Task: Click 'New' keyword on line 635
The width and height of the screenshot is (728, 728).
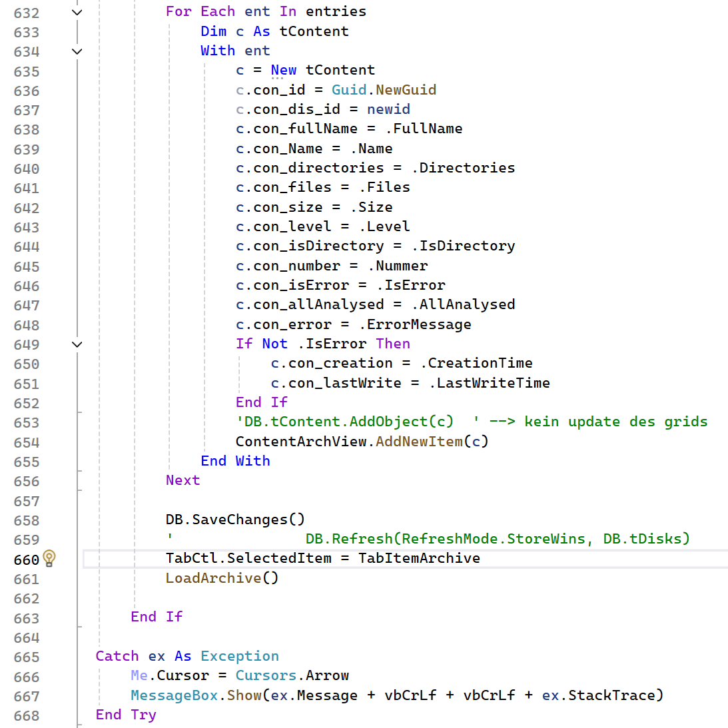Action: 284,70
